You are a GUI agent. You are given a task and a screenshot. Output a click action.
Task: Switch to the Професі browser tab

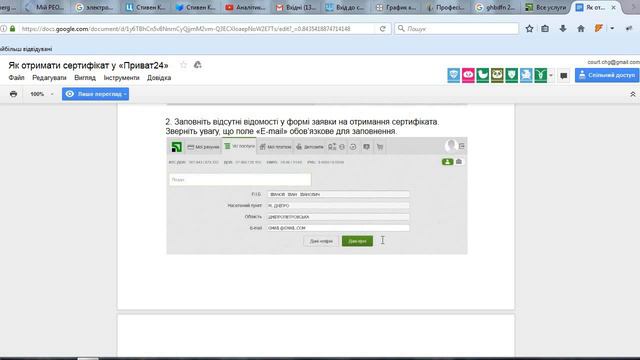(x=446, y=7)
